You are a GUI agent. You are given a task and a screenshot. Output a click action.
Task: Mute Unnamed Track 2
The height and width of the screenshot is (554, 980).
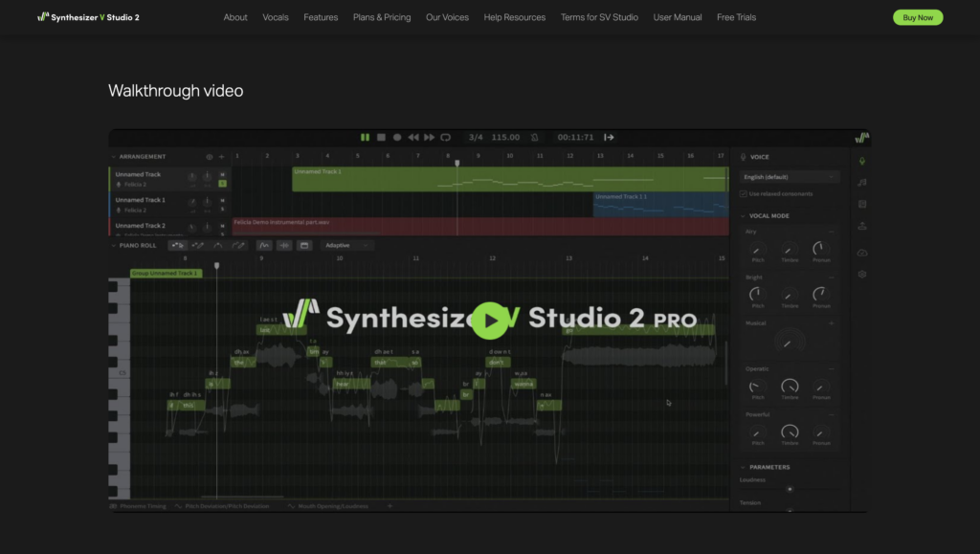pyautogui.click(x=222, y=226)
